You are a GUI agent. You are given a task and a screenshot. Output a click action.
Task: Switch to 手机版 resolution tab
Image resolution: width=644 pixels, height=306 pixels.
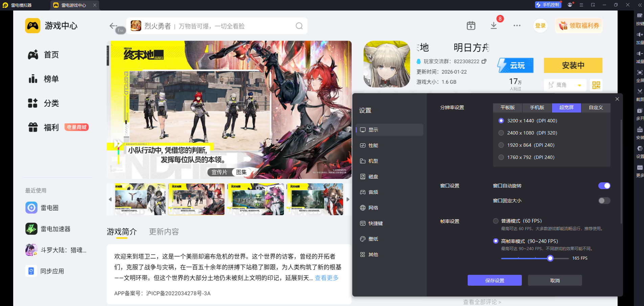coord(537,107)
